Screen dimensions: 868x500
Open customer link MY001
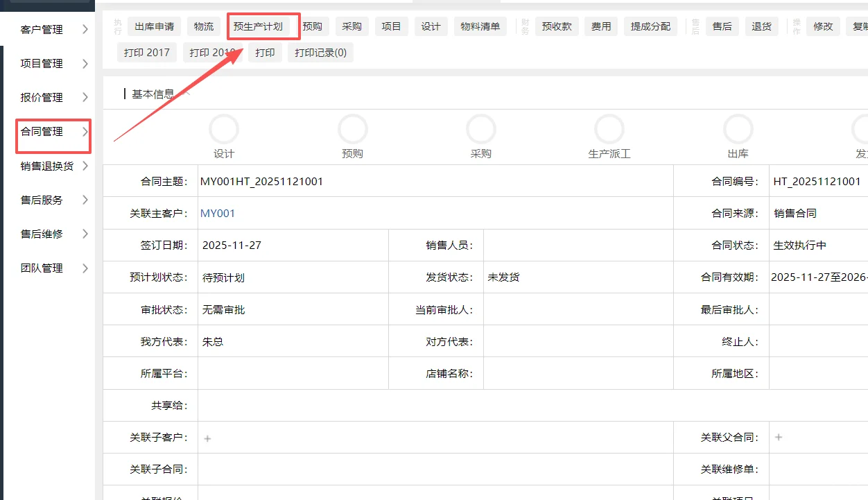click(217, 213)
